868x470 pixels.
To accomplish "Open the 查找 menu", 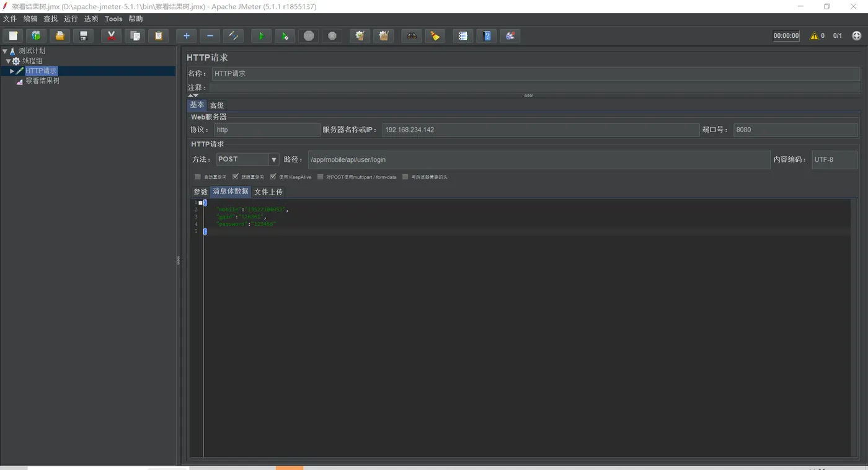I will pos(51,19).
